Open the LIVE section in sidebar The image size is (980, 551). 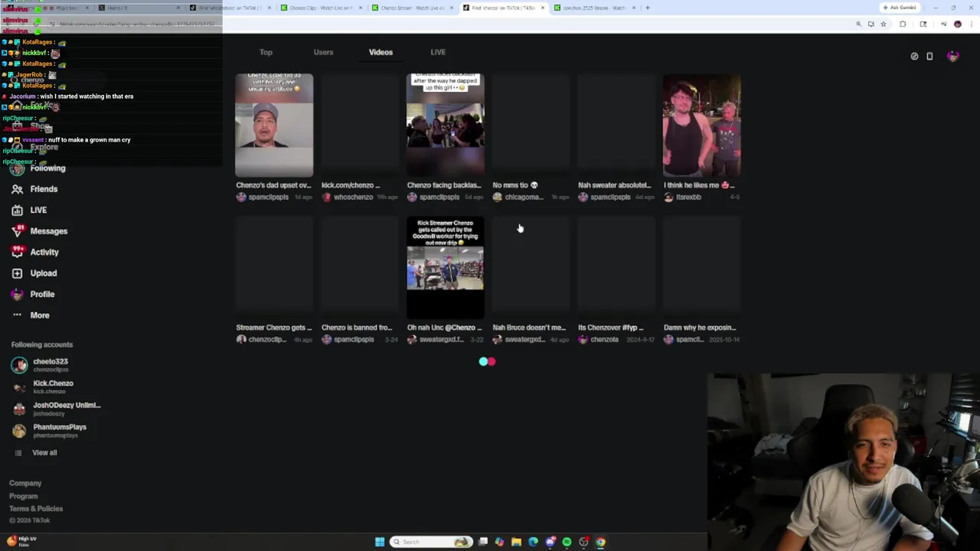(29, 210)
